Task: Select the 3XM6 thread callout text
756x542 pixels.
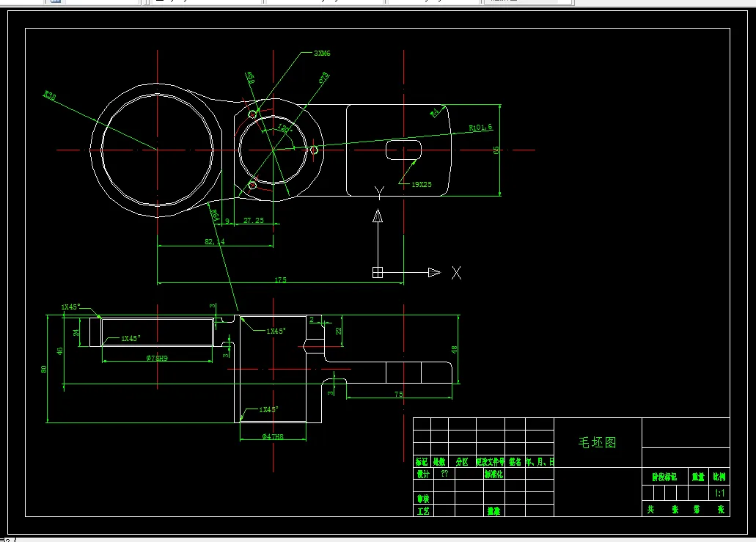Action: coord(322,53)
